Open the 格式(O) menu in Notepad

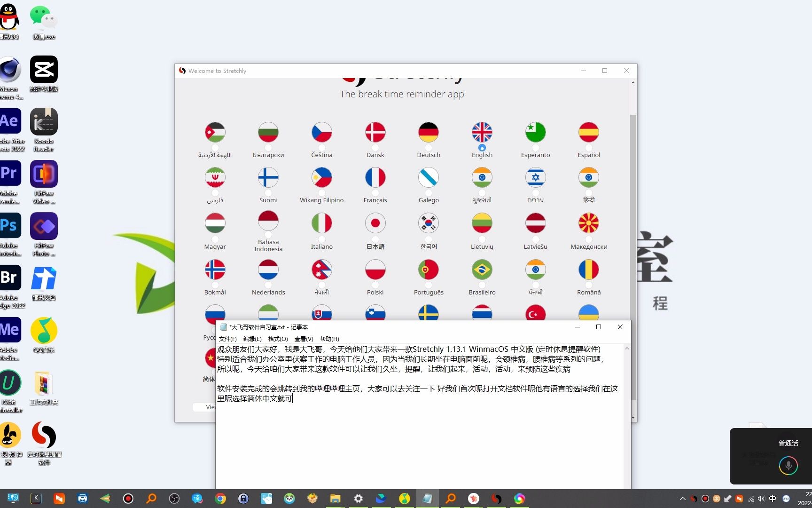[x=277, y=339]
